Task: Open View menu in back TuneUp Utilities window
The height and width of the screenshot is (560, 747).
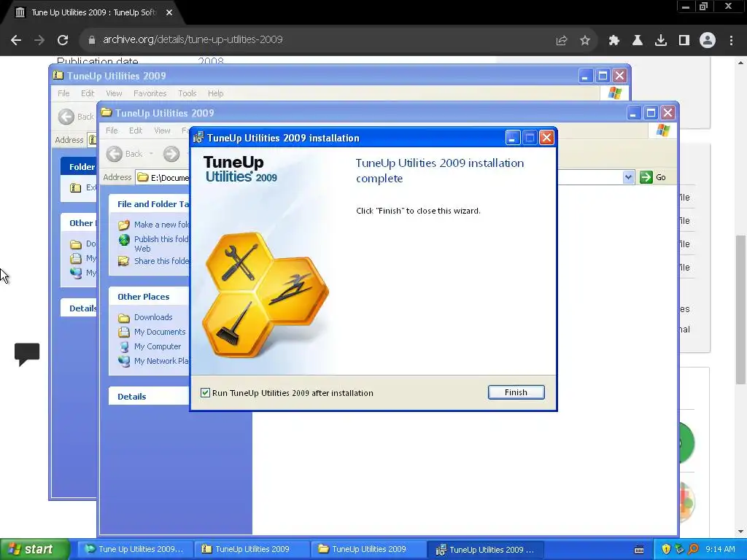Action: click(x=114, y=93)
